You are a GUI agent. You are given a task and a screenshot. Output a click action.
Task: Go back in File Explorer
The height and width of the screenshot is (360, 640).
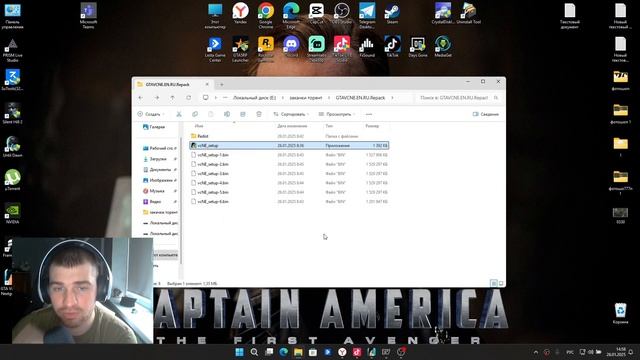coord(141,98)
